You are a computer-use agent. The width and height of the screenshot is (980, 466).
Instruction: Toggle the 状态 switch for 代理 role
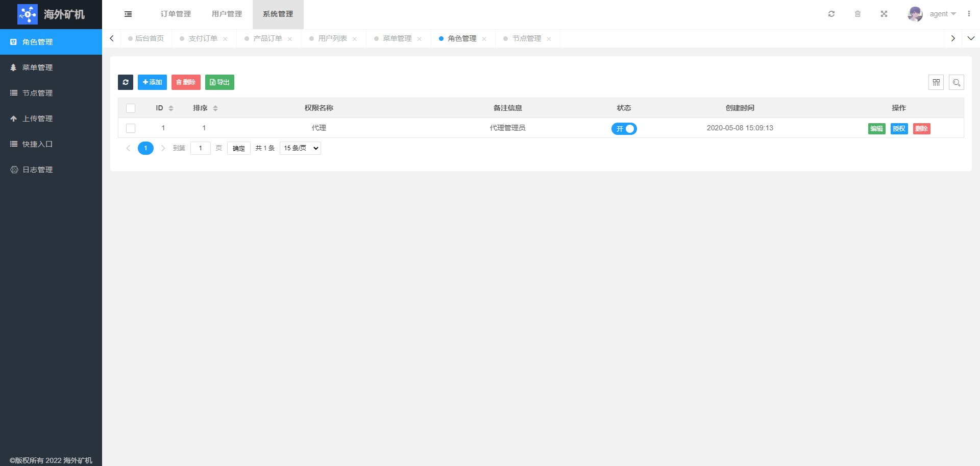tap(624, 129)
